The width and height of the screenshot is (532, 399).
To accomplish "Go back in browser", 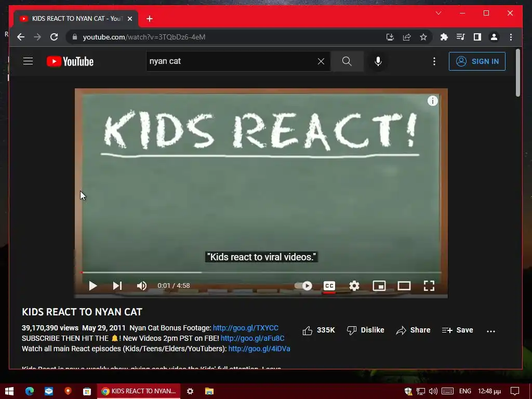I will (x=21, y=37).
